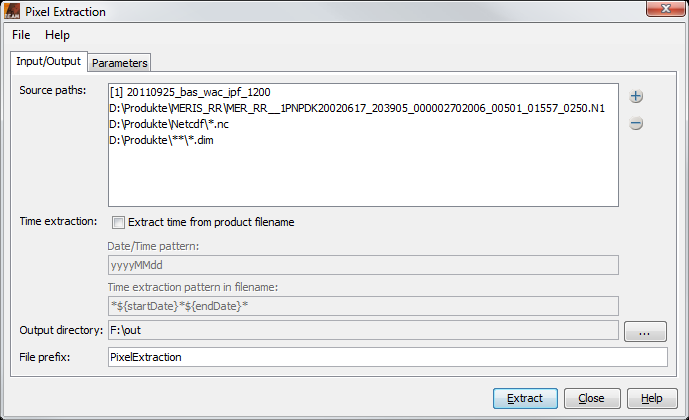The height and width of the screenshot is (420, 689).
Task: Browse for output directory with ... button
Action: 645,331
